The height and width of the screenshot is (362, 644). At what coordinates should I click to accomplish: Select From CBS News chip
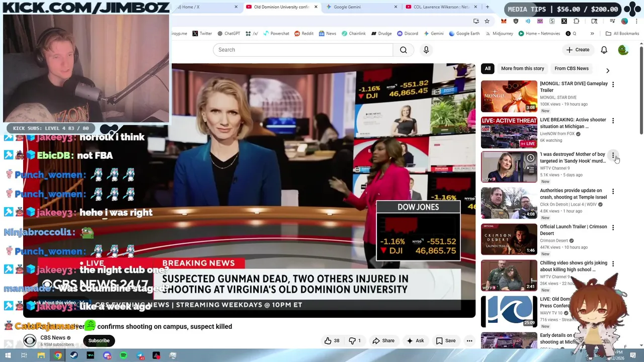point(572,68)
